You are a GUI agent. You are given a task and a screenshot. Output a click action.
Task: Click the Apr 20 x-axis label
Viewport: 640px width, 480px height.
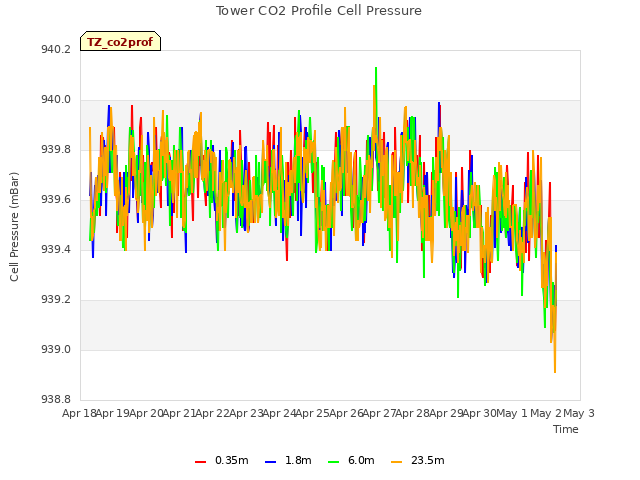(x=147, y=413)
